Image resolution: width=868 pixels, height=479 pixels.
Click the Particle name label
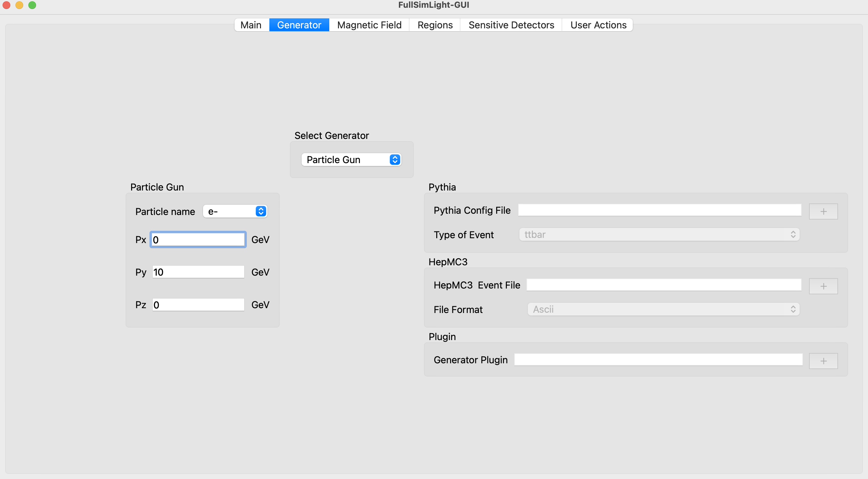click(x=165, y=212)
